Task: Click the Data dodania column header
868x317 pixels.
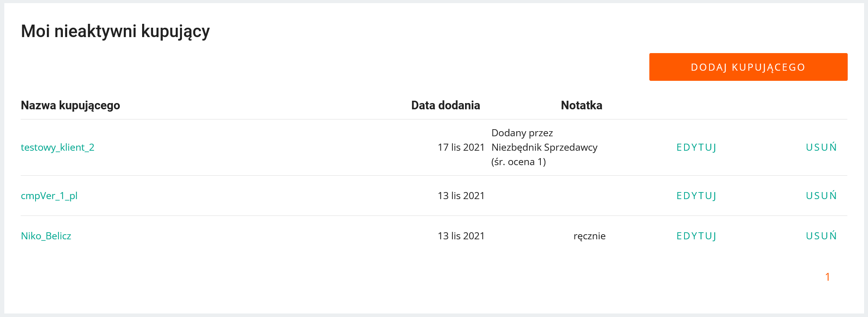Action: click(x=446, y=105)
